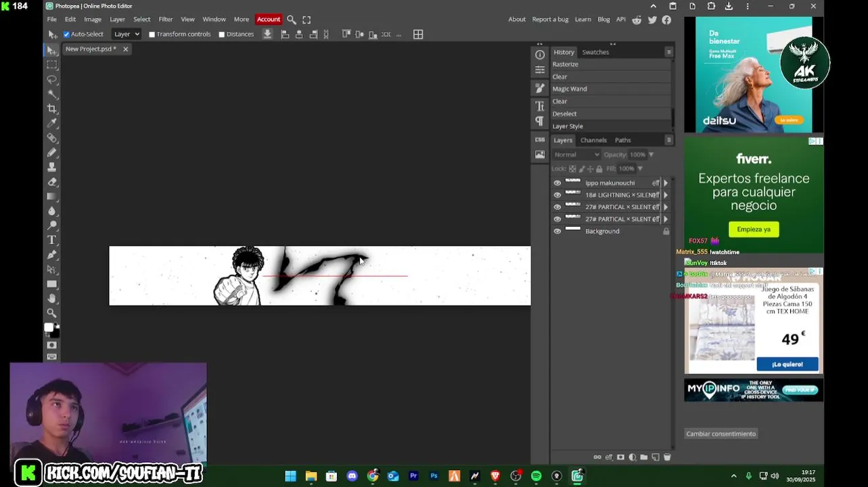Enable the Distances checkbox
The image size is (868, 487).
[x=221, y=34]
